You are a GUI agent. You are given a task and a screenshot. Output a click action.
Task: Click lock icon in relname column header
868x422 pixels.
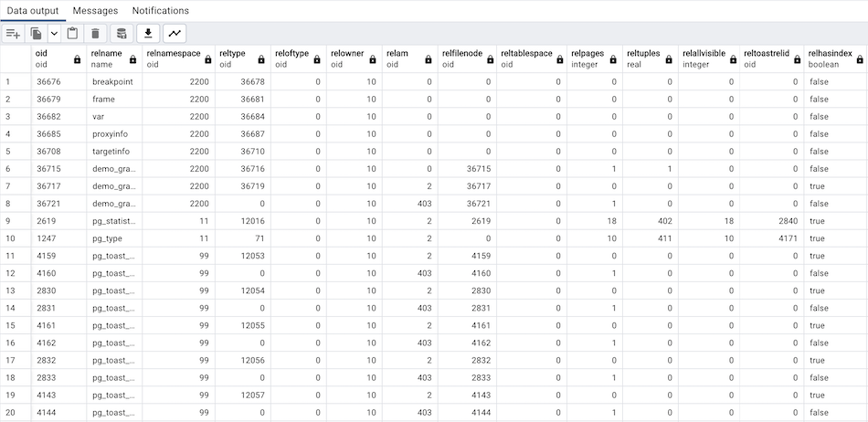pos(133,59)
